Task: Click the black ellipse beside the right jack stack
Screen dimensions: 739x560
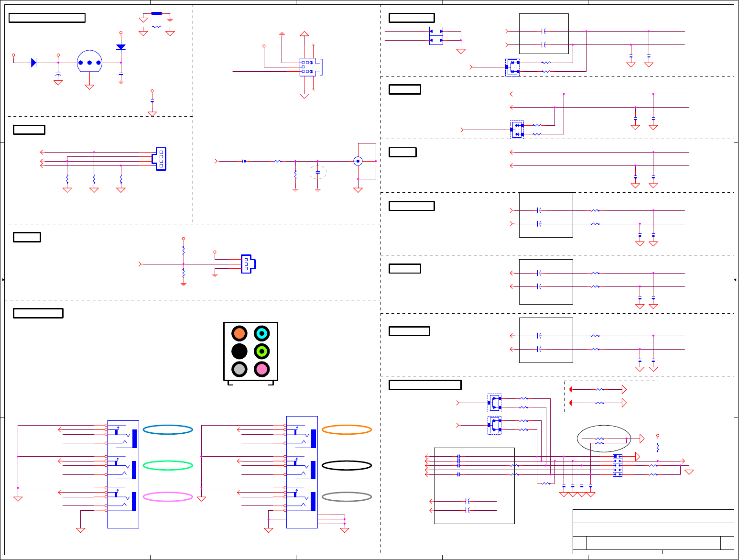Action: point(347,465)
